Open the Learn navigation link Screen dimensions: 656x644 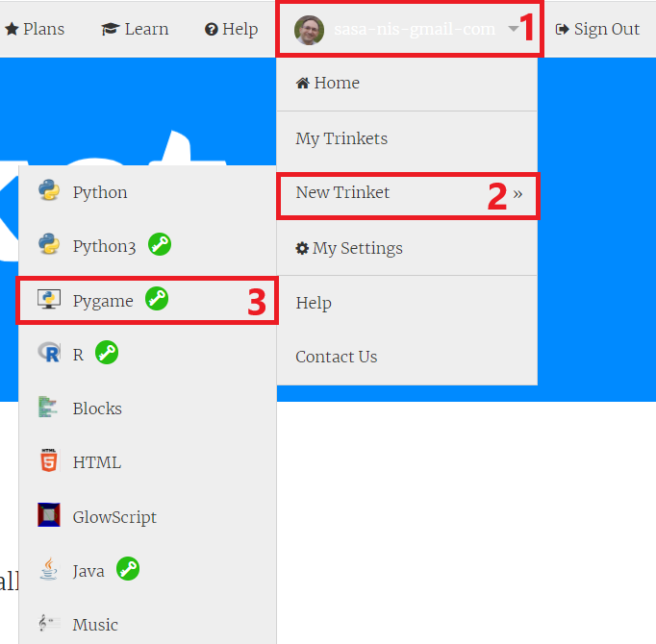point(135,29)
